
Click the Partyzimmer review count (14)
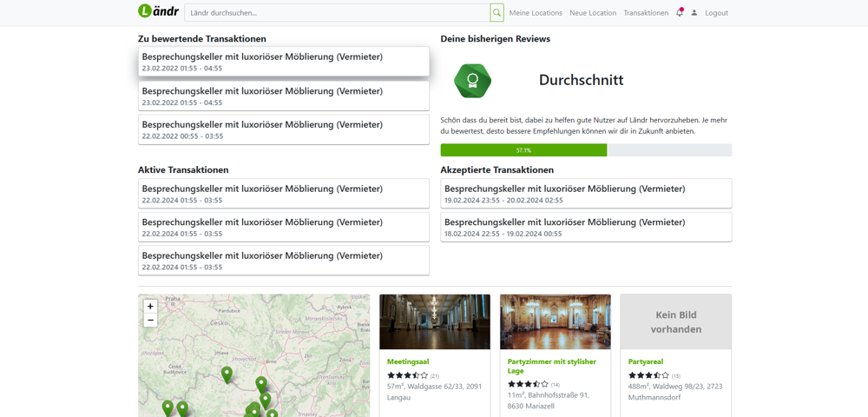click(x=556, y=384)
